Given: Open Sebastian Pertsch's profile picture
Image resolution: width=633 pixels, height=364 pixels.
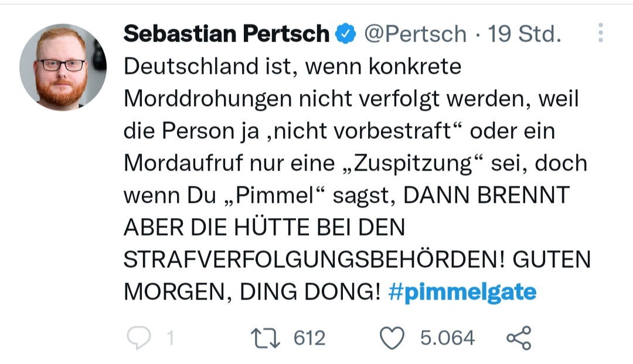Looking at the screenshot, I should point(63,67).
